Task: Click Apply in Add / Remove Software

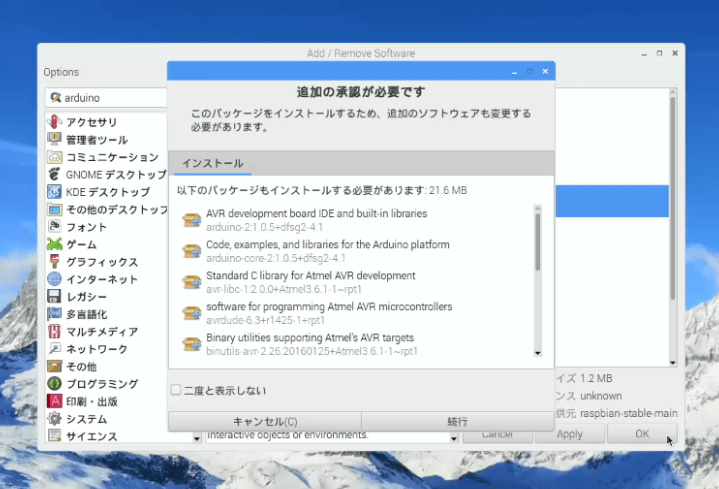Action: click(x=570, y=434)
